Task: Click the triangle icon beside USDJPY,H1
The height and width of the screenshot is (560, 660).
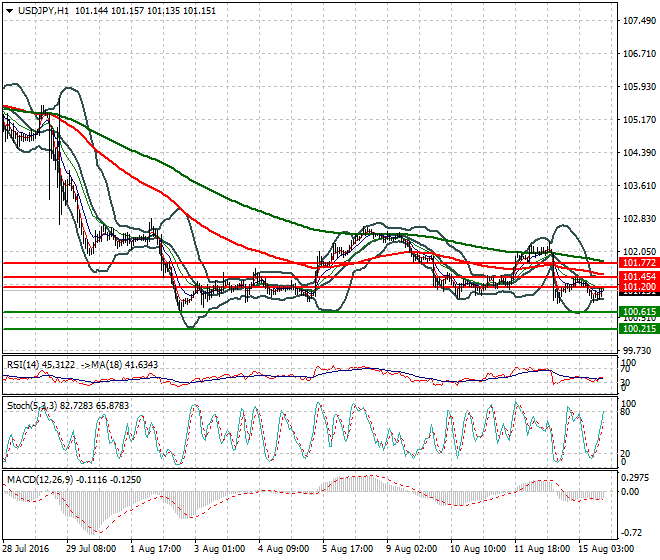Action: (9, 10)
